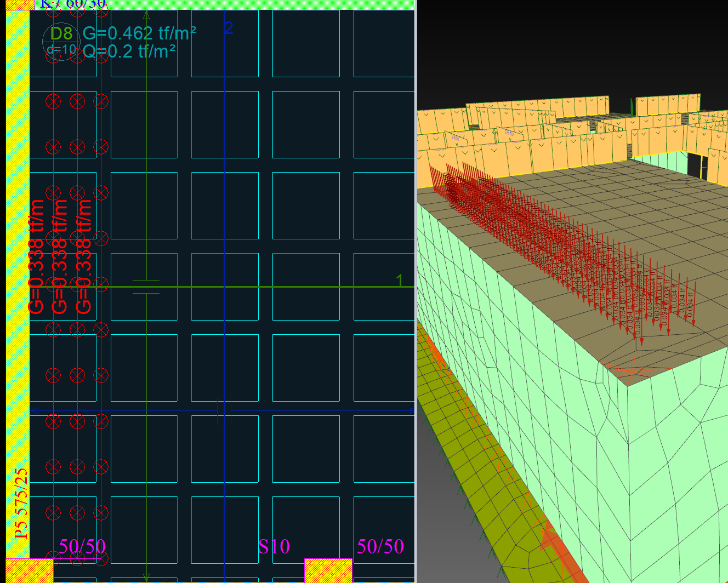The image size is (728, 583).
Task: Click the G=0.462 tf/m² slab load text
Action: [139, 33]
